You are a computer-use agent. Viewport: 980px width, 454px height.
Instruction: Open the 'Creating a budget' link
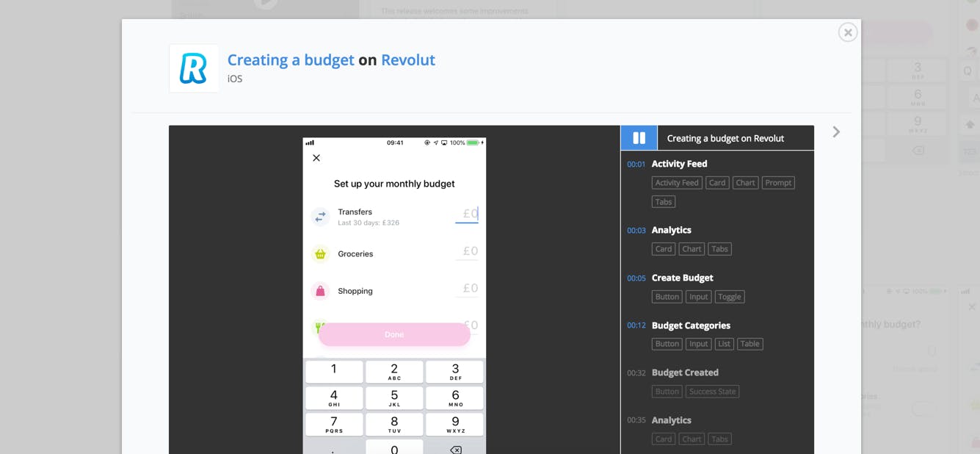291,60
